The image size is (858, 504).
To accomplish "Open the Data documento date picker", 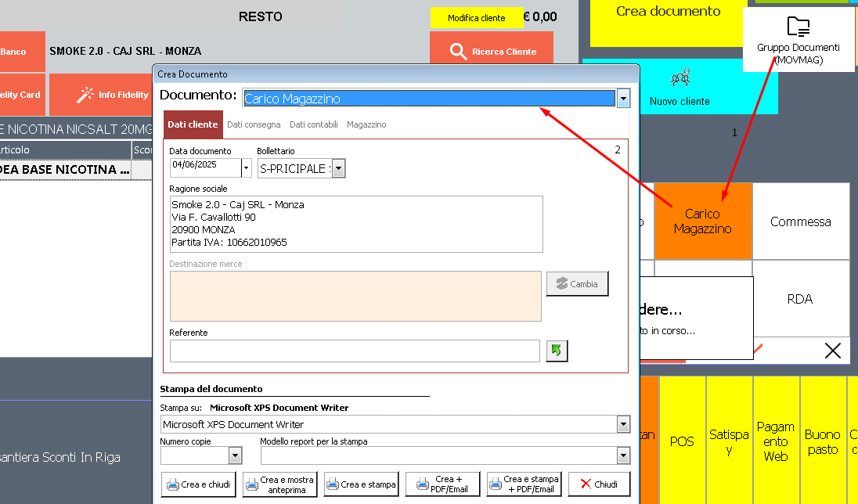I will [x=247, y=167].
